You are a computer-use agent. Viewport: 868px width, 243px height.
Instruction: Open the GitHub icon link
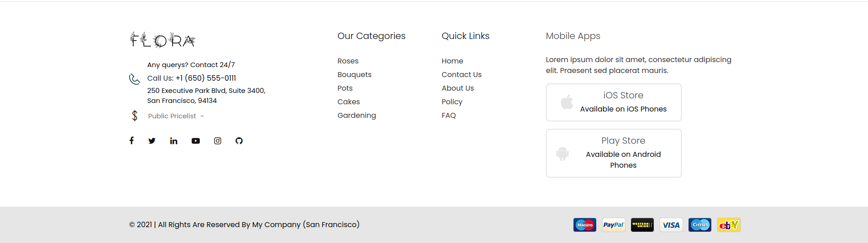(x=239, y=141)
